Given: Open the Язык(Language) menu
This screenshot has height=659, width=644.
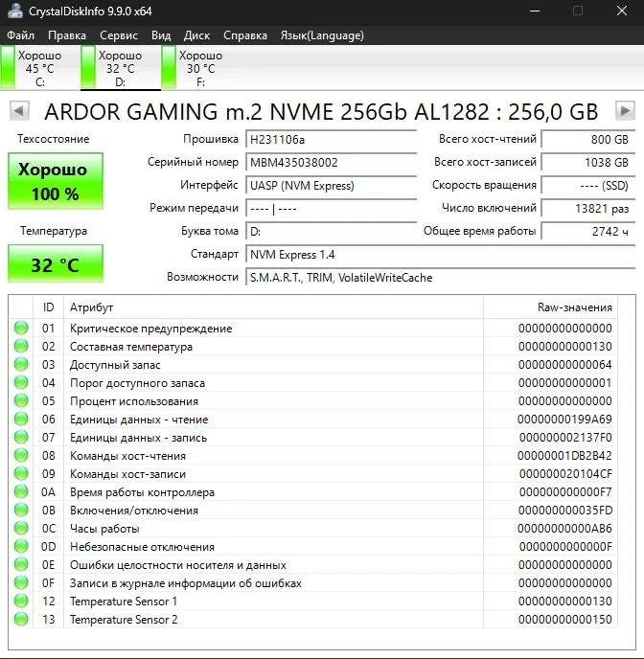Looking at the screenshot, I should [322, 35].
